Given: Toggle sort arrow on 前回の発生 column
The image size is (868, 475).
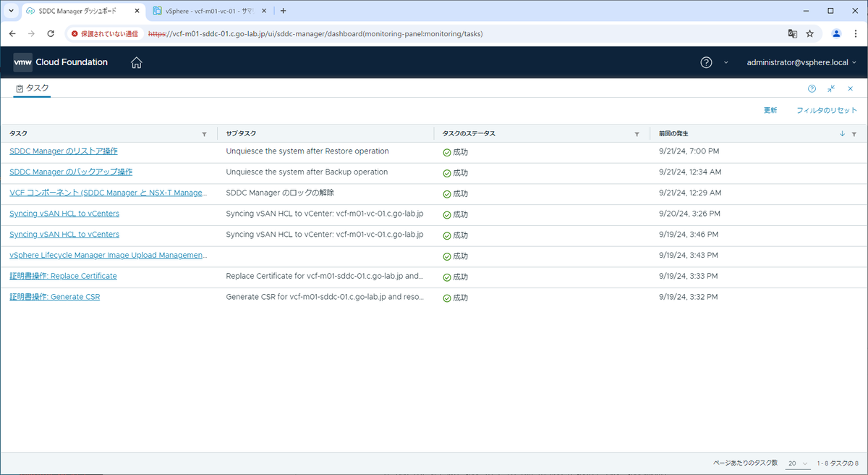Looking at the screenshot, I should tap(842, 134).
